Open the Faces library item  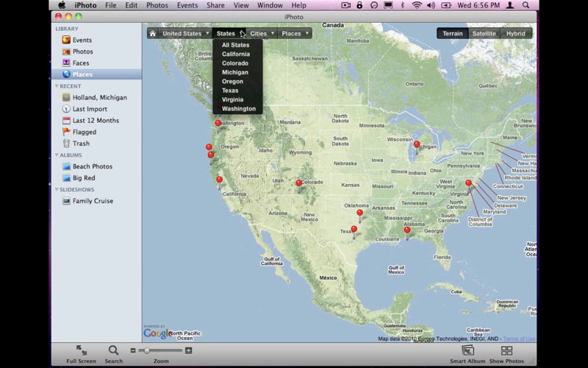click(76, 63)
